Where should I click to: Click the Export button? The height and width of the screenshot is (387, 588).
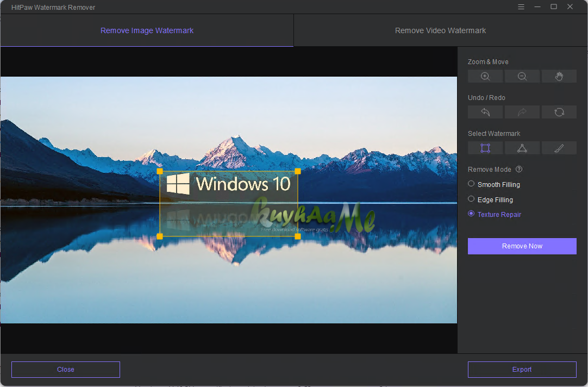coord(522,370)
